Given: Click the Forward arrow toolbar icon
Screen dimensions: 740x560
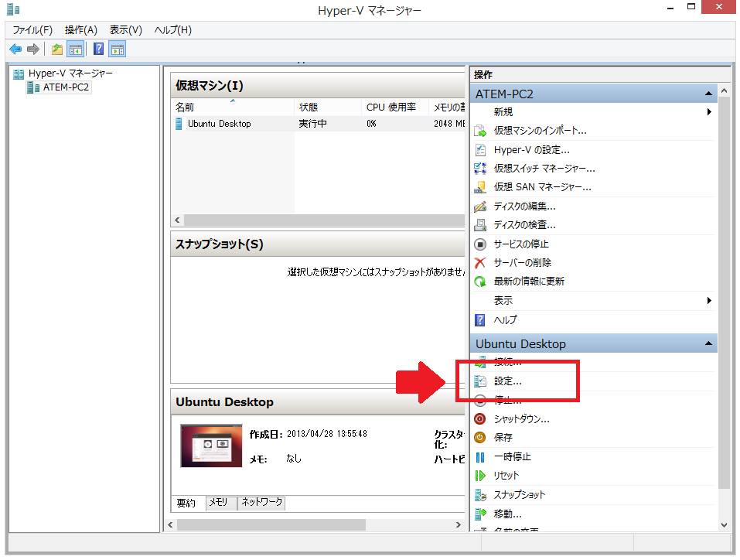Looking at the screenshot, I should pos(33,49).
